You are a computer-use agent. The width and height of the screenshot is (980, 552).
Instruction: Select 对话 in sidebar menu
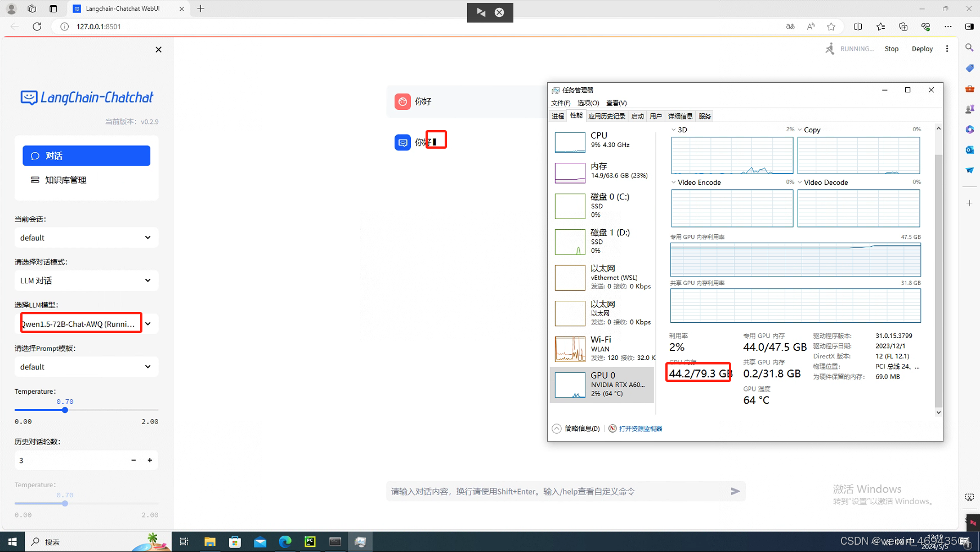86,156
